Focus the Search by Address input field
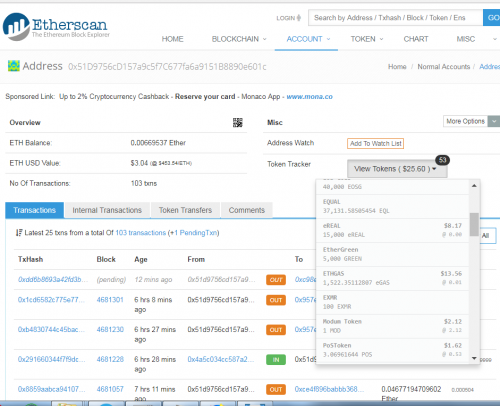Image resolution: width=500 pixels, height=406 pixels. (x=395, y=18)
